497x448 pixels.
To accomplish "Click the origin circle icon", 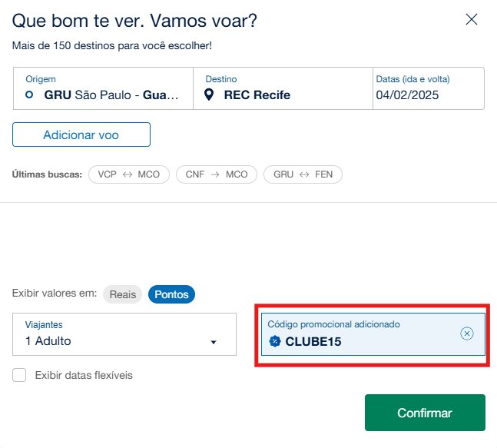I will coord(29,95).
